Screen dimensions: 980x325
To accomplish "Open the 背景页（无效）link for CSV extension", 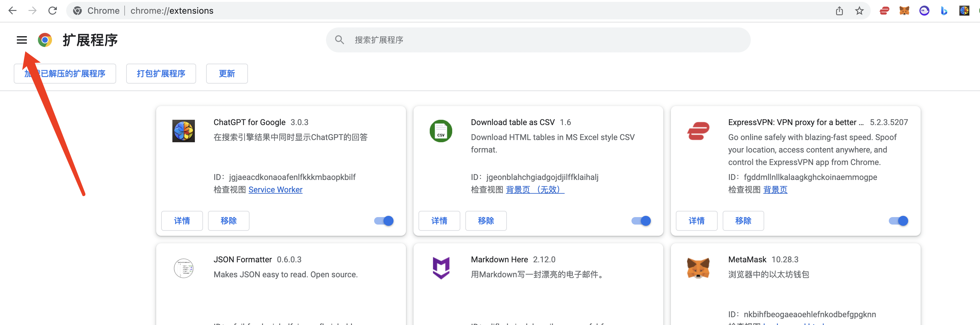I will pos(535,190).
